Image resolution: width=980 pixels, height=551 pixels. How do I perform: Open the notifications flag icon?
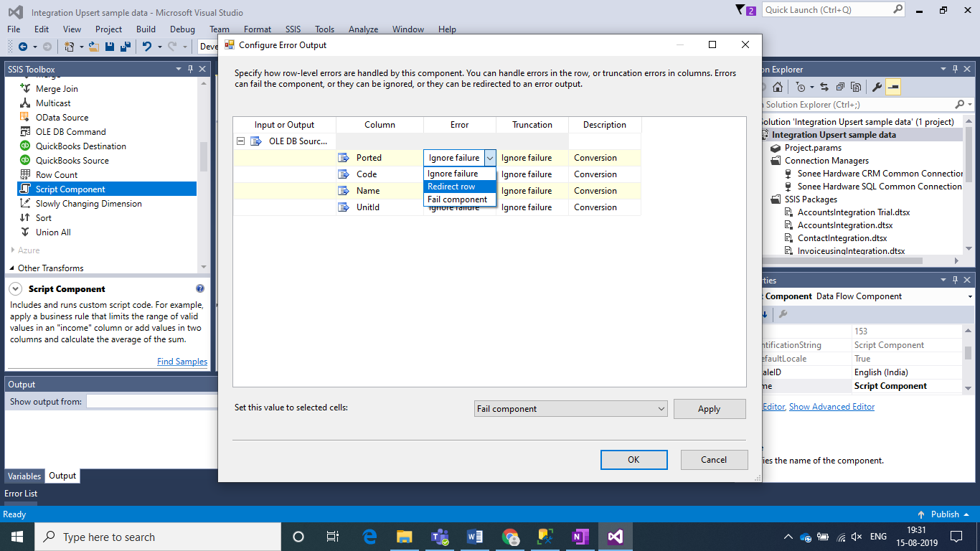(740, 10)
